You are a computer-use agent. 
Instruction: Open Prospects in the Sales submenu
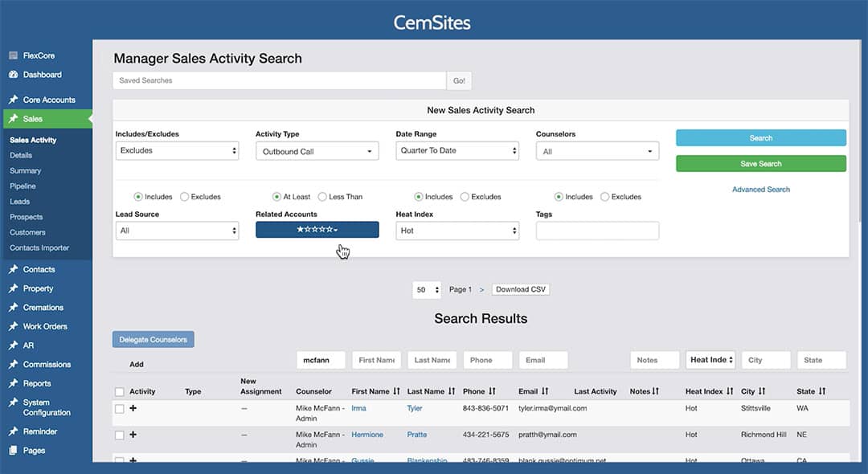(x=26, y=217)
